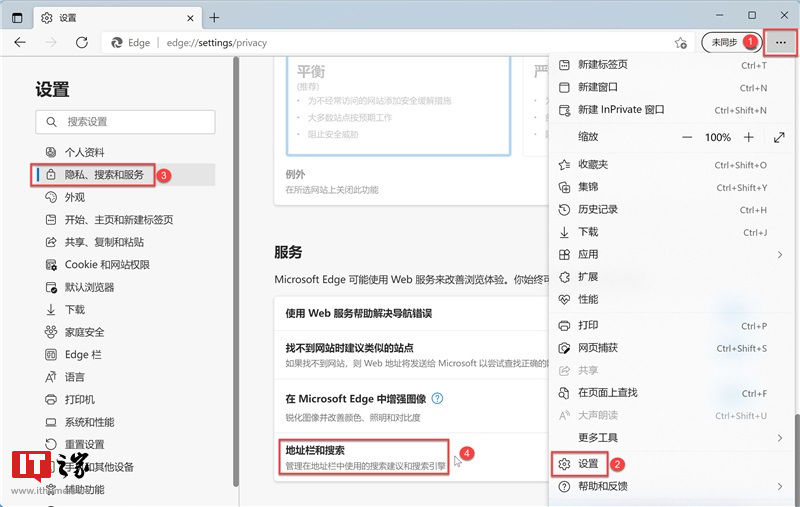
Task: Click the 帮助和反馈 question mark icon
Action: 564,486
